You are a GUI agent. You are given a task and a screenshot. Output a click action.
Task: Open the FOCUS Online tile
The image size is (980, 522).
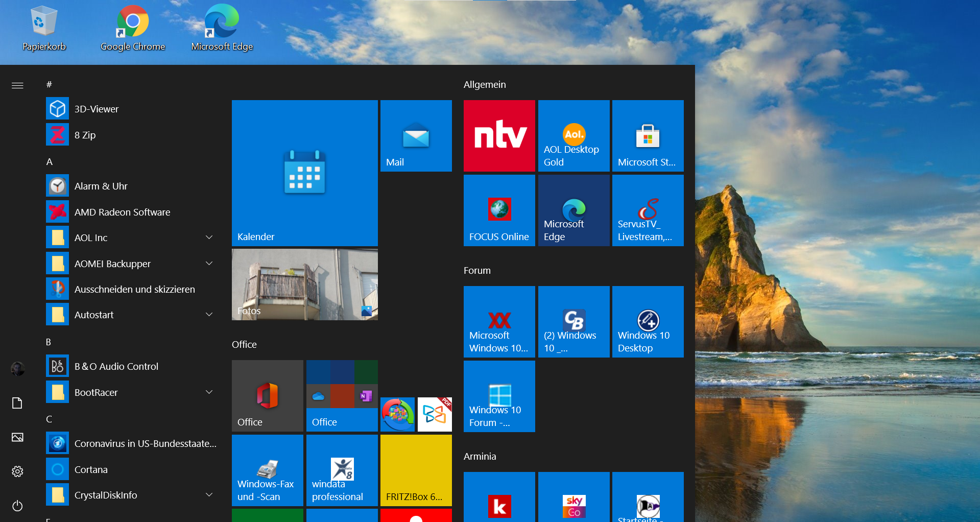tap(499, 210)
